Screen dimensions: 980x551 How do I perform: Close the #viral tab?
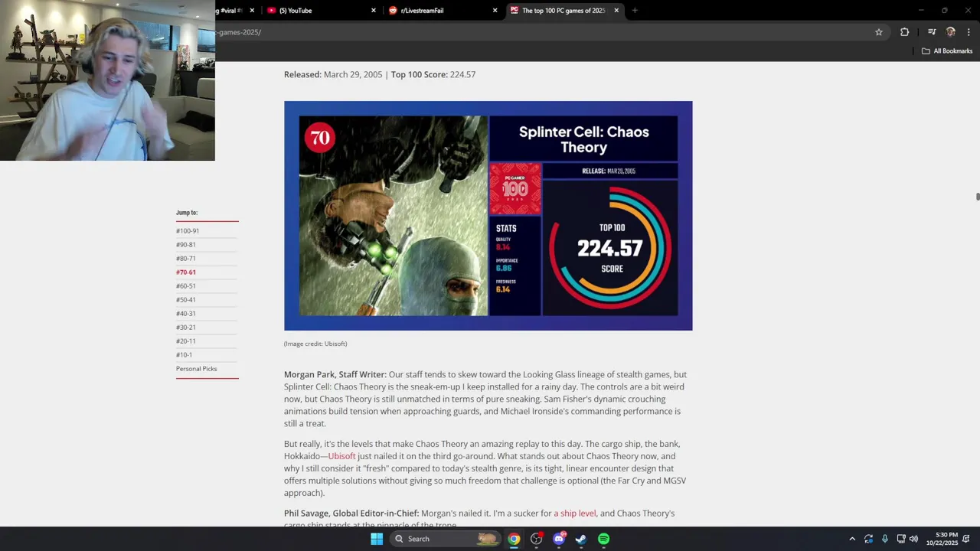[252, 11]
